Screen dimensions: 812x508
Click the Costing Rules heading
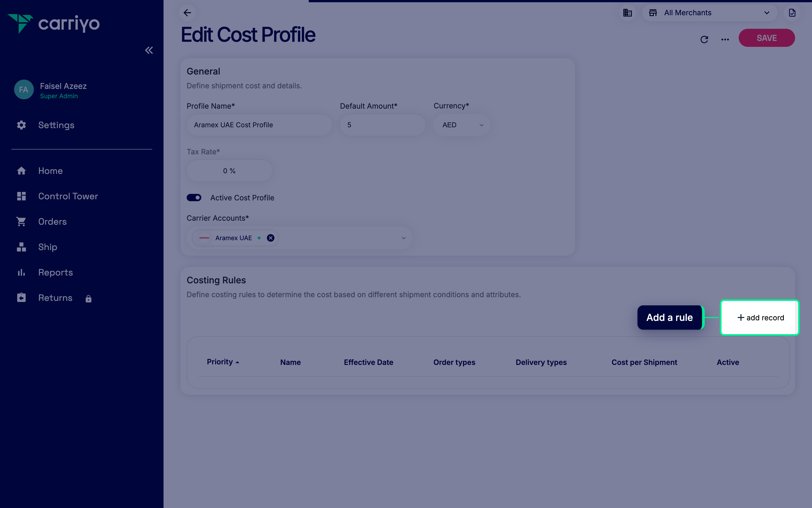[217, 280]
